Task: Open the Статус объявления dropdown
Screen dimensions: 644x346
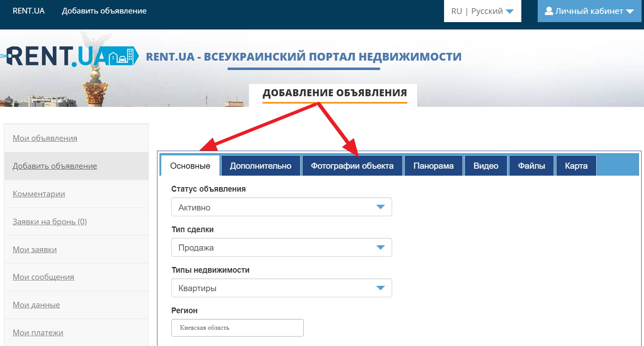Action: click(x=281, y=207)
